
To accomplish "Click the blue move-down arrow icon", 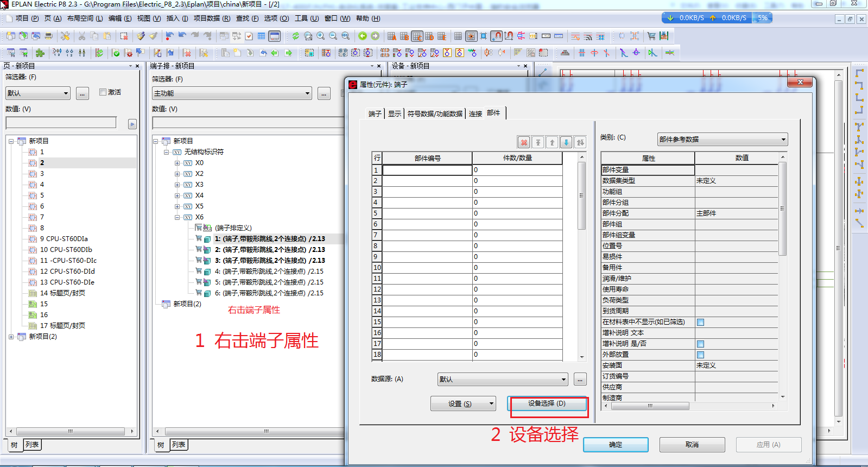I will 566,142.
